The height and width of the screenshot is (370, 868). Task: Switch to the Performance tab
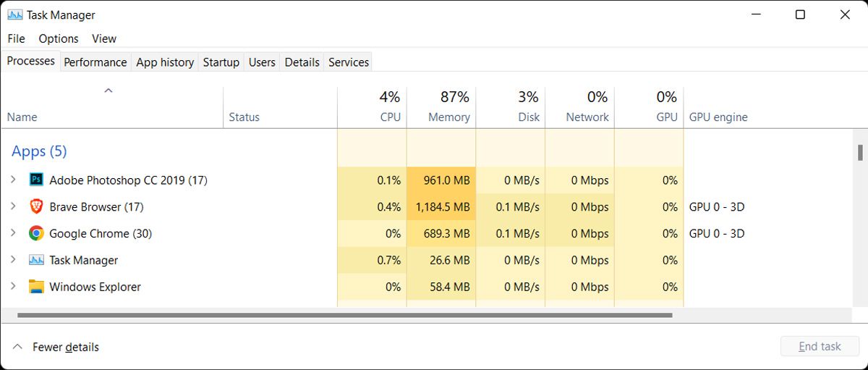95,62
